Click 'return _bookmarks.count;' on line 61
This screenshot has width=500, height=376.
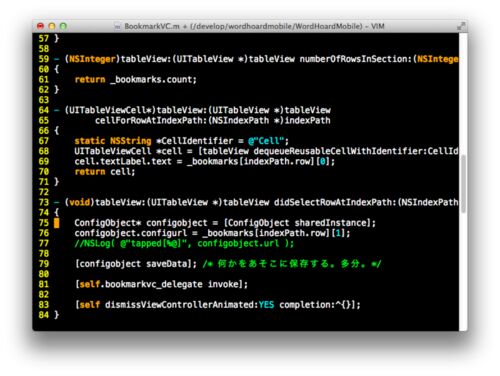[136, 80]
